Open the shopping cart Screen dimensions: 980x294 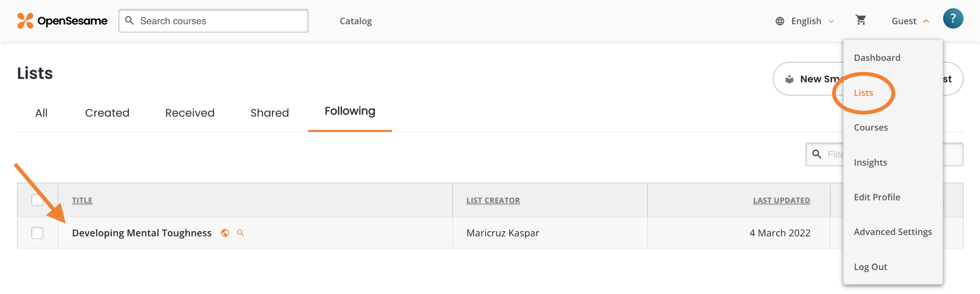861,20
